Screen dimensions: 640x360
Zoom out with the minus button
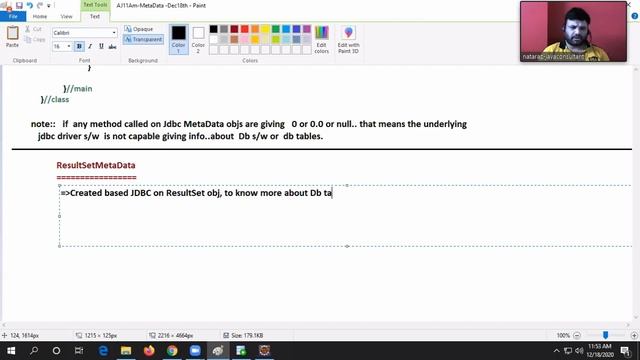point(577,336)
